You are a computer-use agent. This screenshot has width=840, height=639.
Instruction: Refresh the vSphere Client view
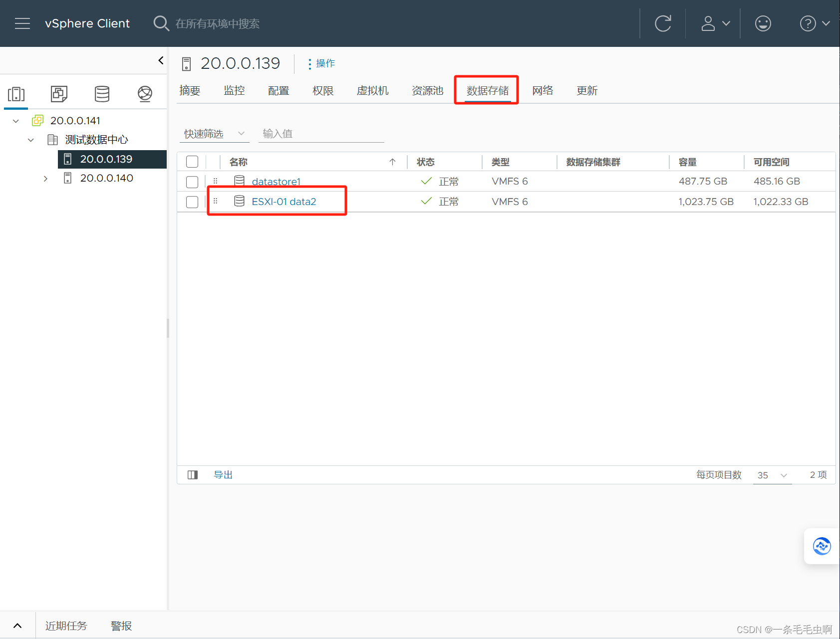[663, 23]
